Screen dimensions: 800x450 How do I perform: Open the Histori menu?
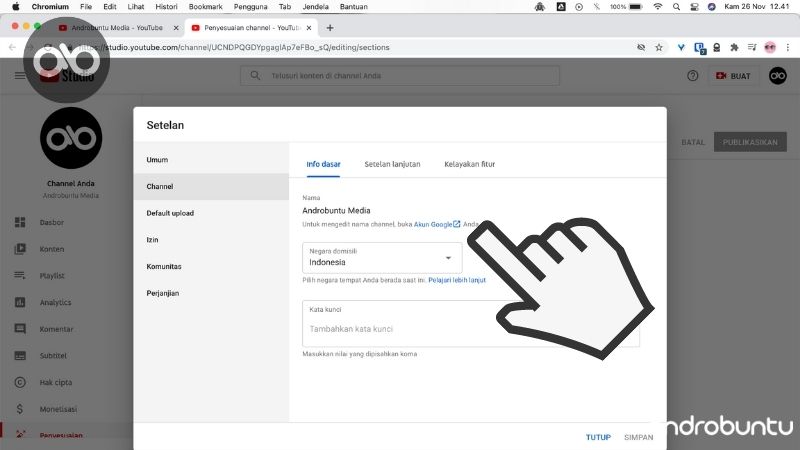166,7
